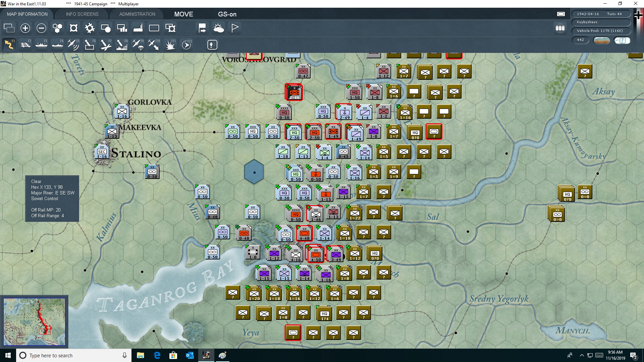644x362 pixels.
Task: Select the 4-48 red-bordered panzer unit
Action: [x=304, y=233]
